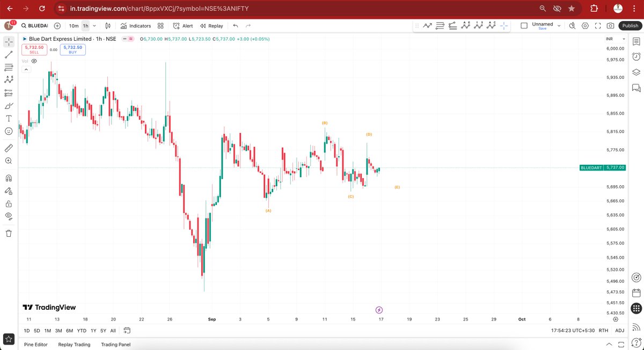644x350 pixels.
Task: Open the favorites star toolbar button
Action: pos(9,339)
